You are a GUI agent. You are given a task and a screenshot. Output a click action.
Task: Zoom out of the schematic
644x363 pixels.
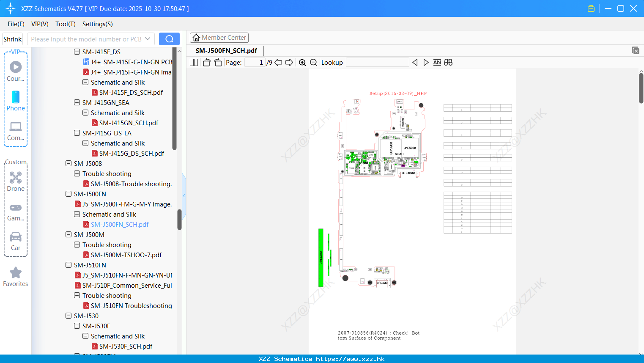313,62
